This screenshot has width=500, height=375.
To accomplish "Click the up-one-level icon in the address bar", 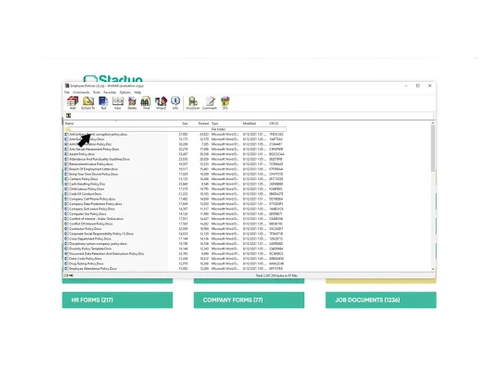I will [68, 115].
